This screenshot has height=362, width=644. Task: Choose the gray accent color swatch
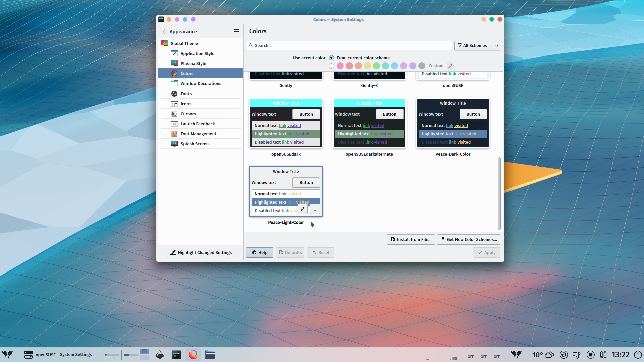point(422,66)
